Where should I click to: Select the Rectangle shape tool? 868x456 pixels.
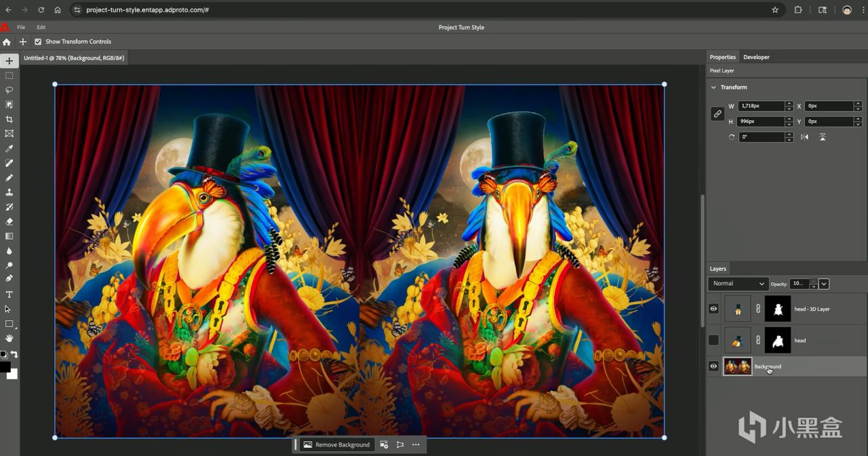pos(9,324)
